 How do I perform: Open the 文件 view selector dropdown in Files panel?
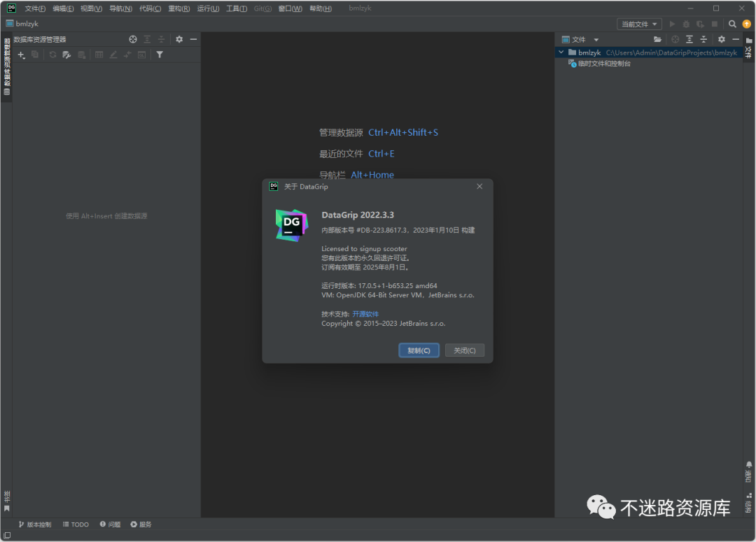(580, 39)
